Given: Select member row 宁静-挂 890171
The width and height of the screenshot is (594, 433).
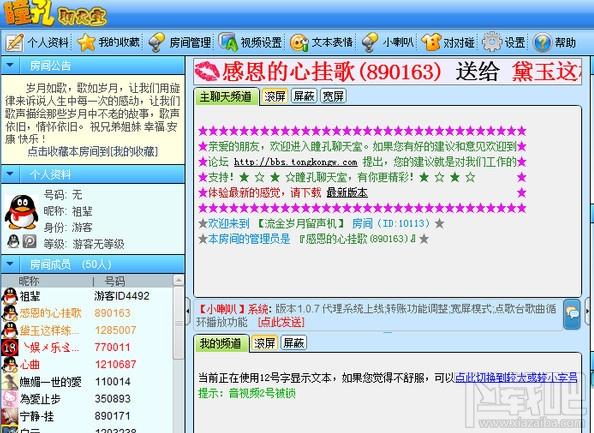Looking at the screenshot, I should 87,416.
